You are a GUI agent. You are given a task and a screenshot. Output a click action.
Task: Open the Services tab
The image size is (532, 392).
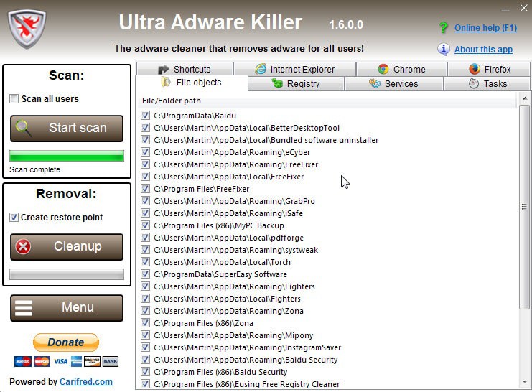point(394,83)
